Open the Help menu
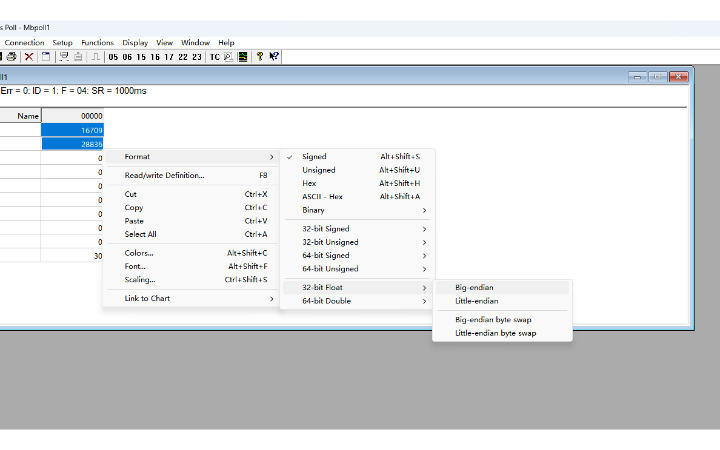This screenshot has width=720, height=450. tap(226, 43)
